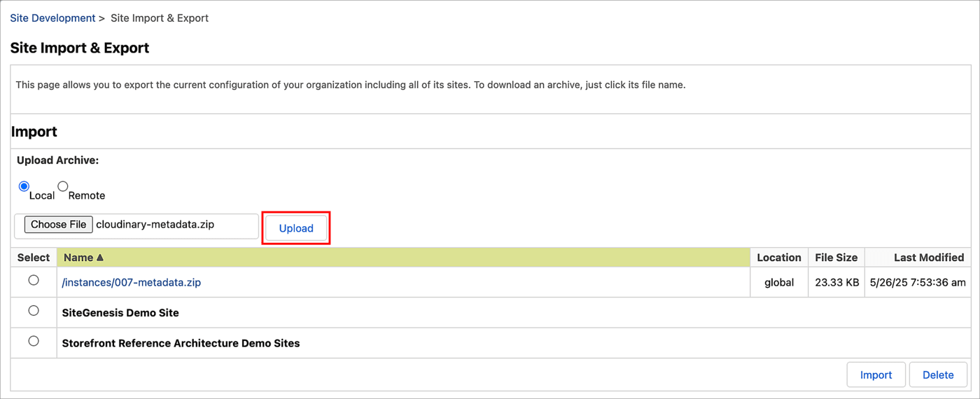This screenshot has width=980, height=399.
Task: Open the /instances/007-metadata.zip archive link
Action: click(132, 282)
